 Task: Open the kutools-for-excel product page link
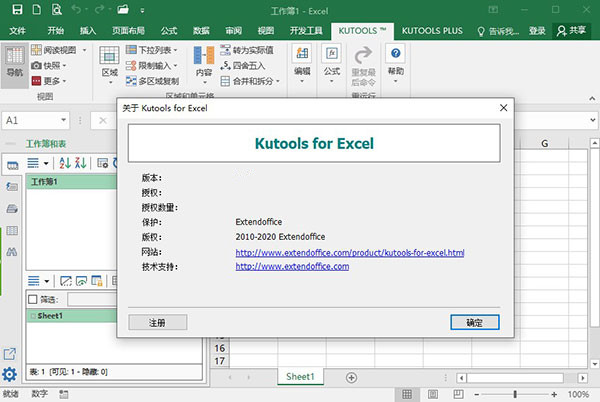(349, 253)
